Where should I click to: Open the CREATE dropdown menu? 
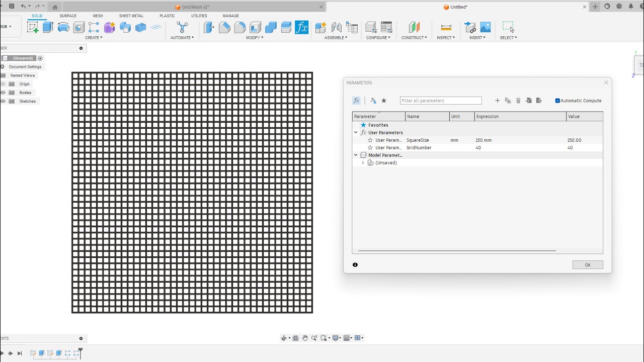tap(94, 38)
